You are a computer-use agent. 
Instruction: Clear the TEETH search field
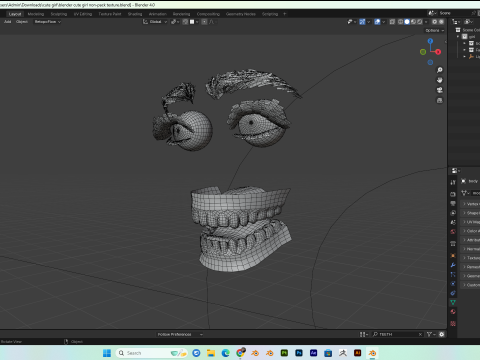(420, 334)
